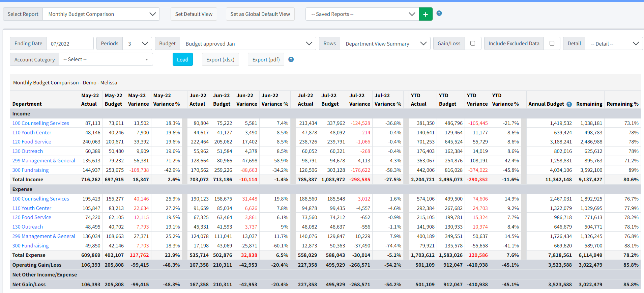This screenshot has width=644, height=293.
Task: Open the Account Category select box
Action: (106, 59)
